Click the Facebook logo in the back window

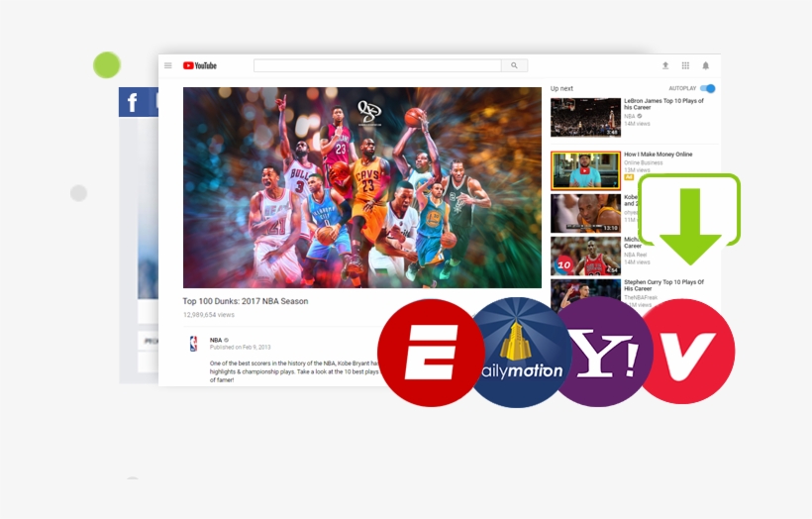pos(133,103)
